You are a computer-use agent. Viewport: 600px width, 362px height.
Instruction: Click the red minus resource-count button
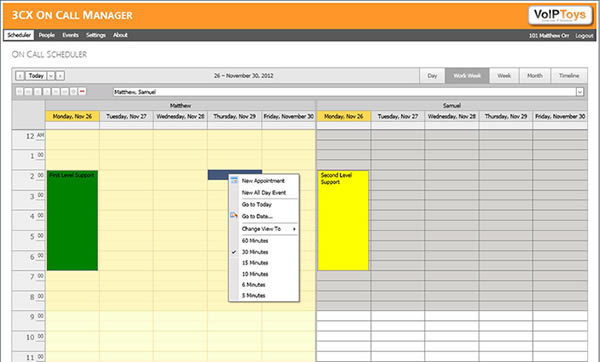coord(82,92)
